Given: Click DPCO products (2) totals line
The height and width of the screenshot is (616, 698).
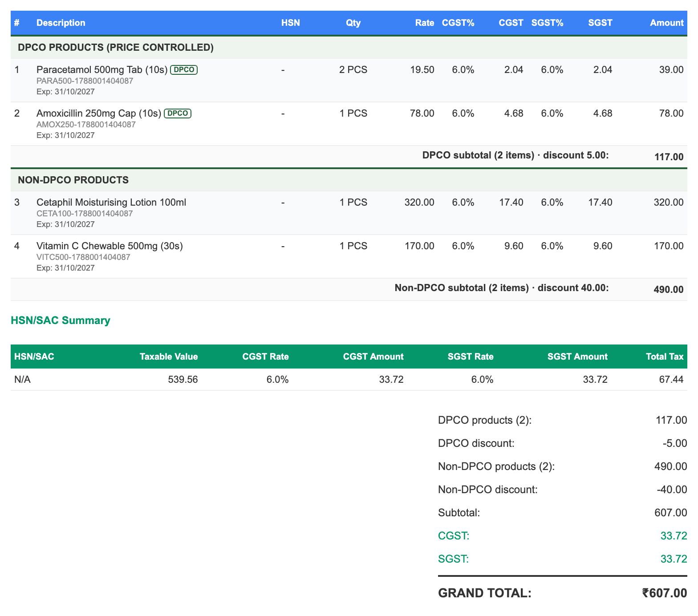Looking at the screenshot, I should coord(563,420).
